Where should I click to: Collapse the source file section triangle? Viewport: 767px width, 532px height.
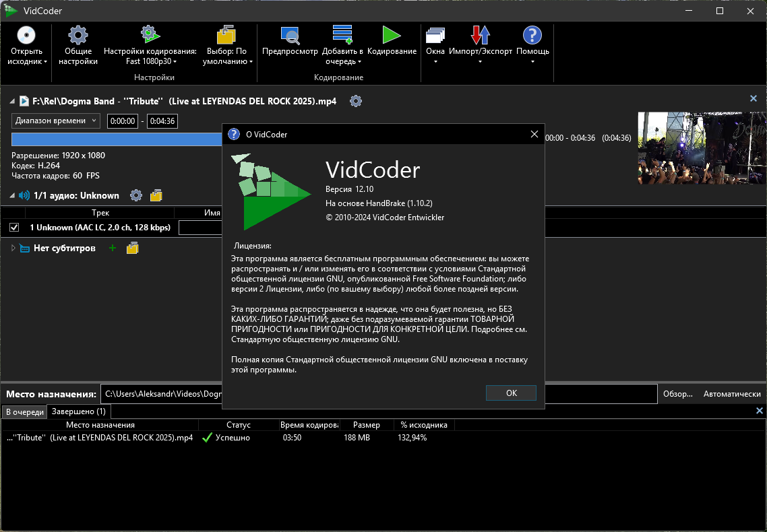point(11,101)
